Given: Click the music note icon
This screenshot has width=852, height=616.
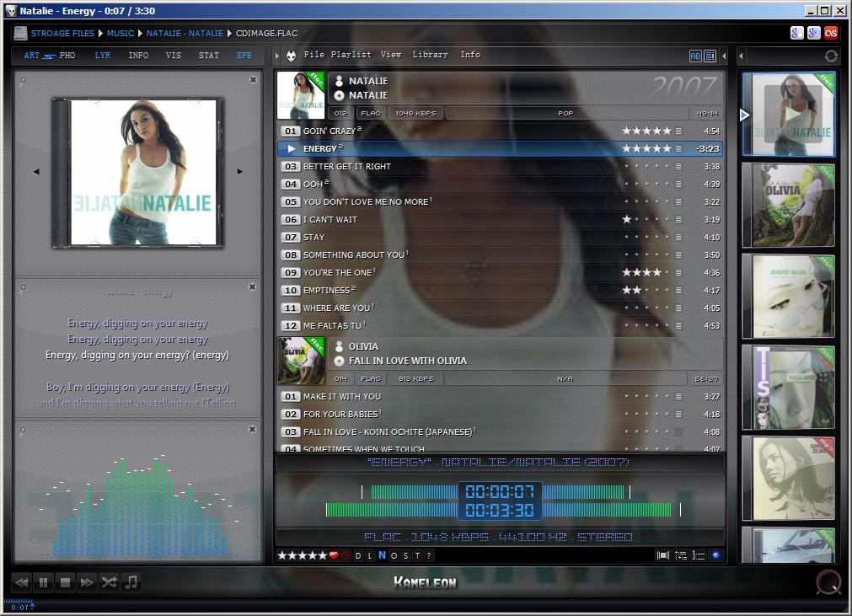Looking at the screenshot, I should pos(131,583).
